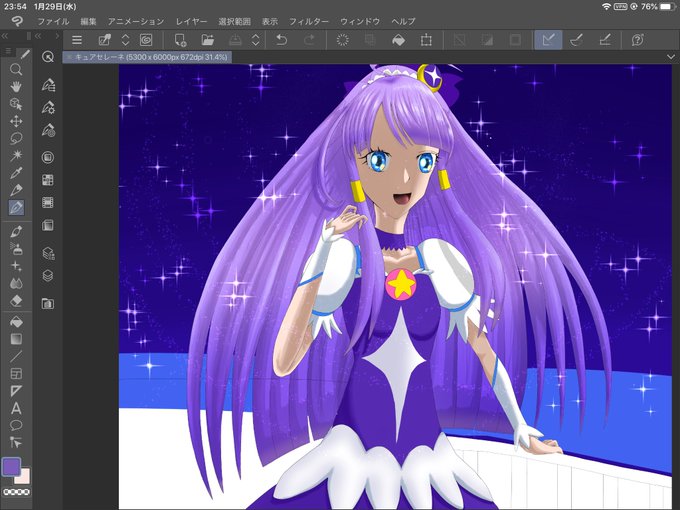Screen dimensions: 680x510
Task: Open the Material folder palette icon
Action: pyautogui.click(x=48, y=303)
